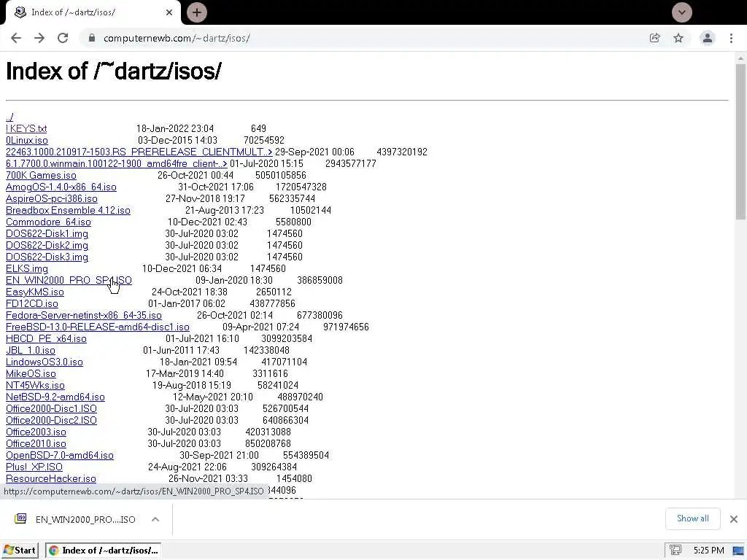Download LindowsOS3.0.iso

pyautogui.click(x=44, y=362)
